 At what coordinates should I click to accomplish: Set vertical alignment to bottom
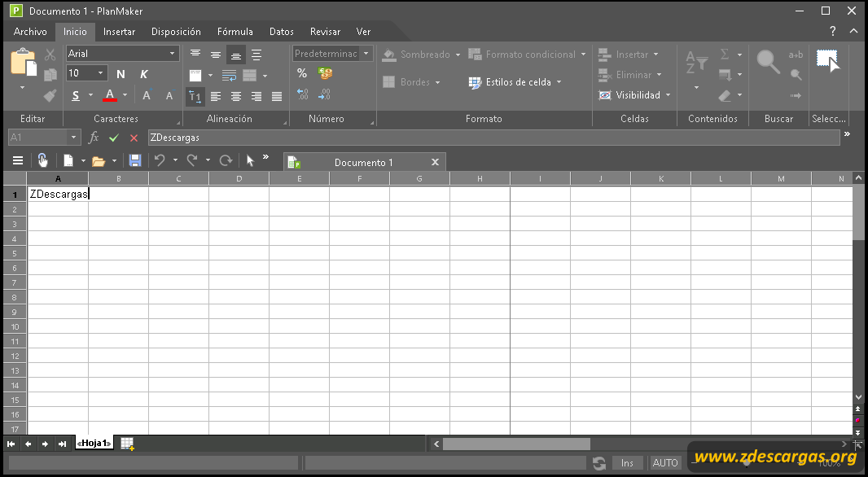(236, 55)
